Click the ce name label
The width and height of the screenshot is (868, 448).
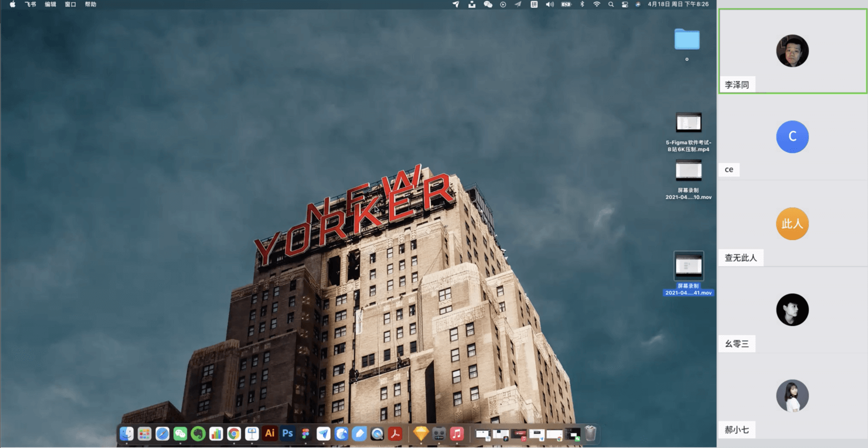click(729, 170)
